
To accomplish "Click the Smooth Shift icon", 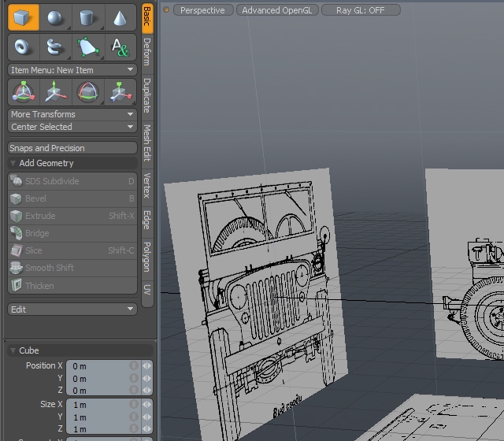I will tap(16, 268).
